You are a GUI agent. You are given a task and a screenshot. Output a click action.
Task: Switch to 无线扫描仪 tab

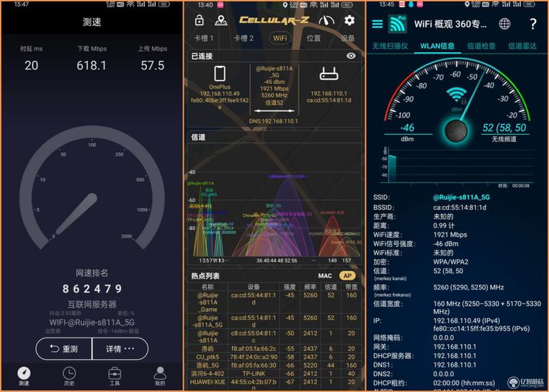click(390, 46)
